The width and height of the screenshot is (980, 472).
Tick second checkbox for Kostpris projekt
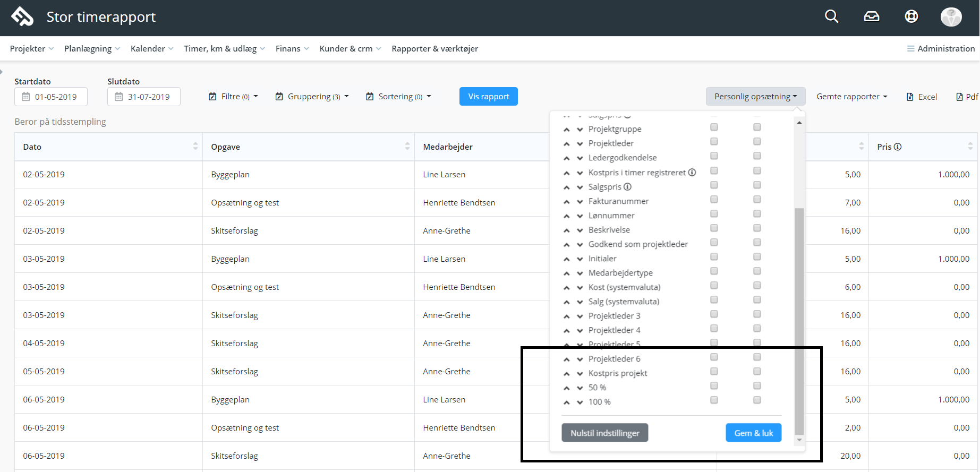(x=757, y=372)
